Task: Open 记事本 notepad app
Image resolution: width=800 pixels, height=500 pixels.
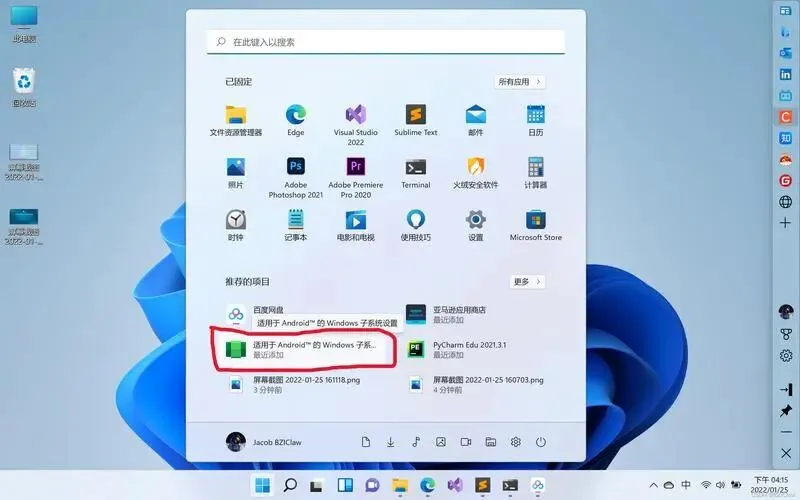Action: pyautogui.click(x=295, y=226)
